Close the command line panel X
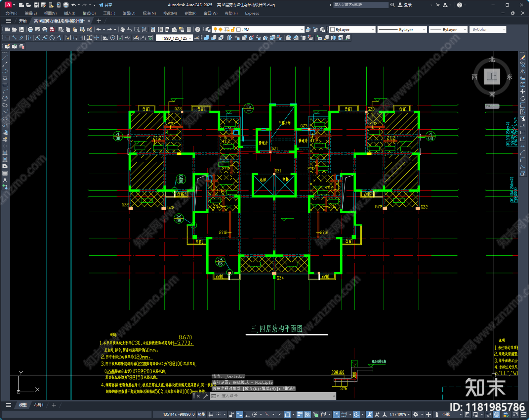This screenshot has height=420, width=529. 198,396
